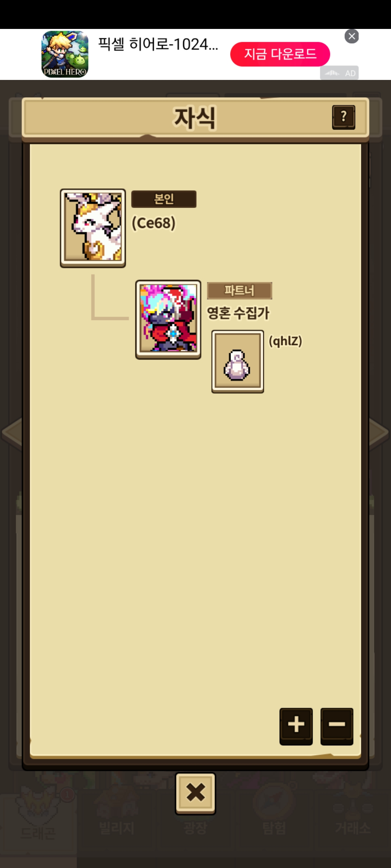The height and width of the screenshot is (868, 391).
Task: Select the 영혼 수집가 partner portrait
Action: 168,319
